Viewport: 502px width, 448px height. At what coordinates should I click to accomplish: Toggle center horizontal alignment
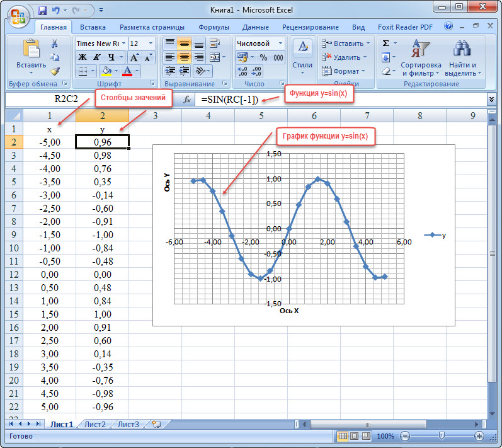[184, 57]
